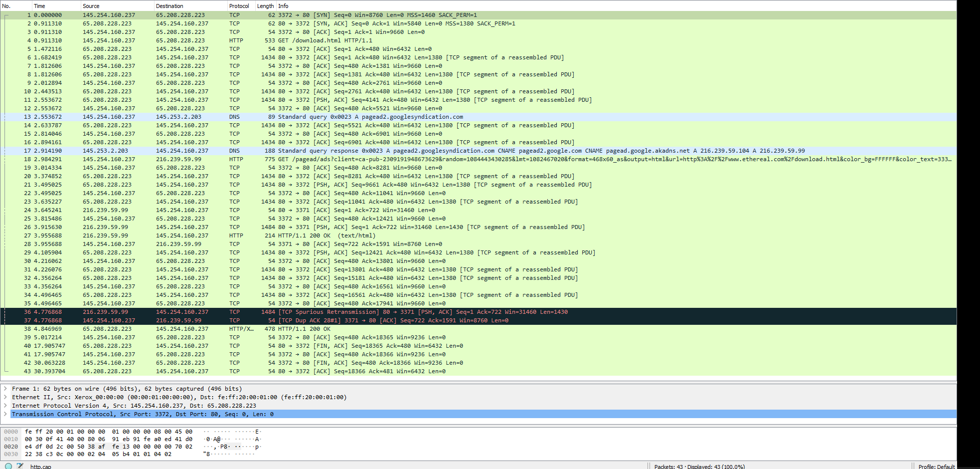Select DNS query response packet 17
980x469 pixels.
click(x=479, y=151)
